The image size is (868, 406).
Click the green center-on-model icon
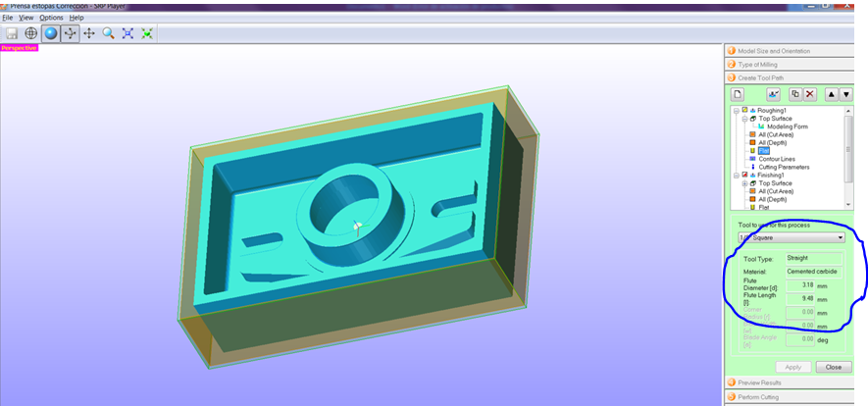147,33
